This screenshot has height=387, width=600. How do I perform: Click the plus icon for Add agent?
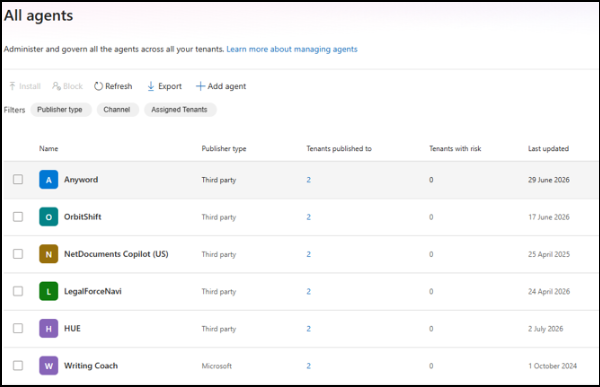coord(200,86)
